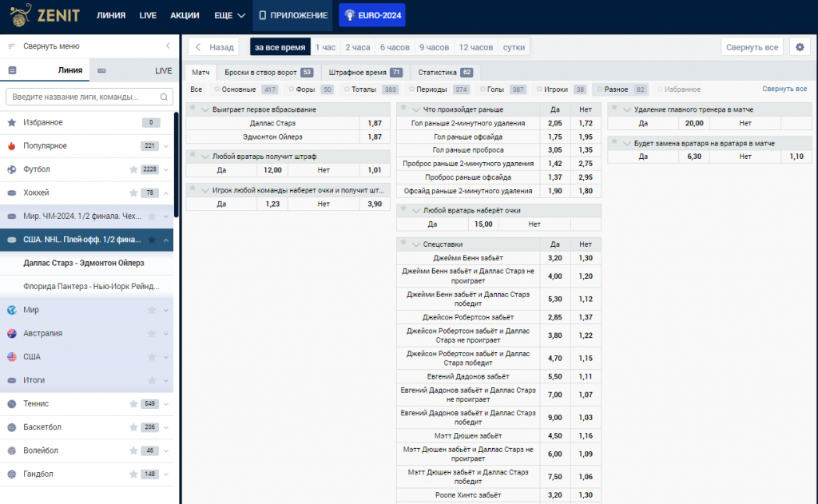The image size is (818, 504).
Task: Toggle favorite star for США. NHL league
Action: [152, 240]
